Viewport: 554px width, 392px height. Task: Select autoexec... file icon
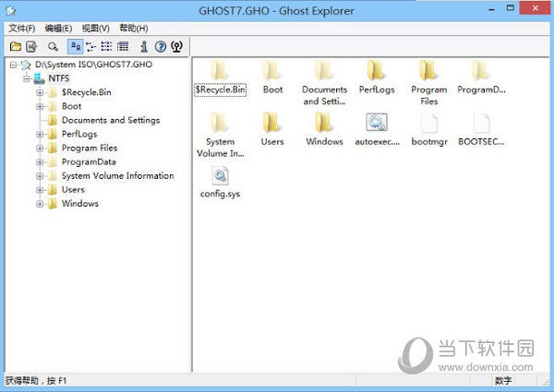(x=377, y=123)
